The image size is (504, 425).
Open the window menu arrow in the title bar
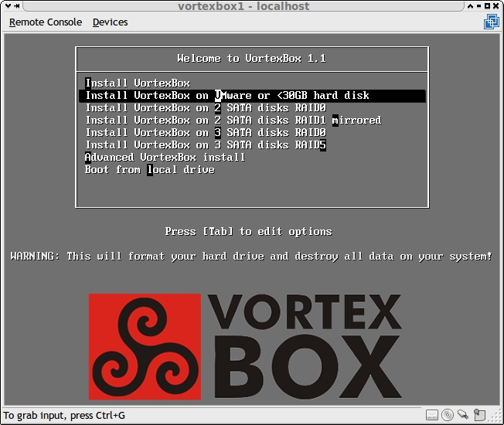tap(8, 5)
